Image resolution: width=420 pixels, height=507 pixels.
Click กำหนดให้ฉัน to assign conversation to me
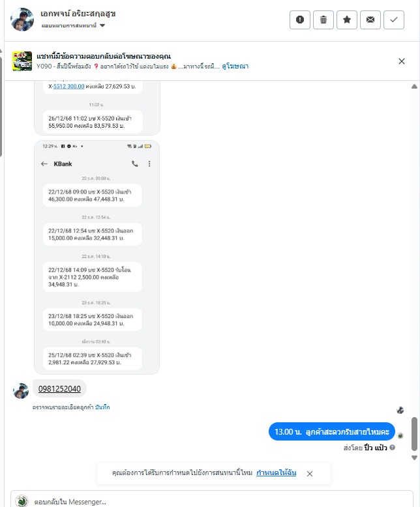276,472
